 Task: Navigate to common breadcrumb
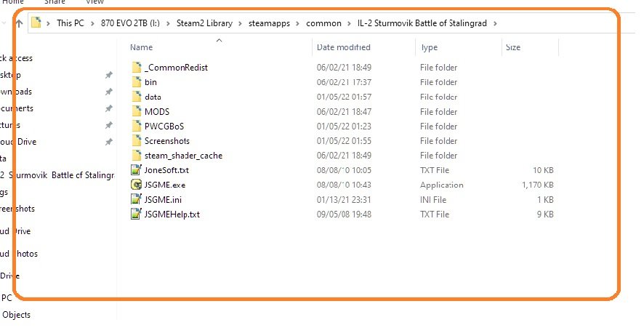pos(323,23)
